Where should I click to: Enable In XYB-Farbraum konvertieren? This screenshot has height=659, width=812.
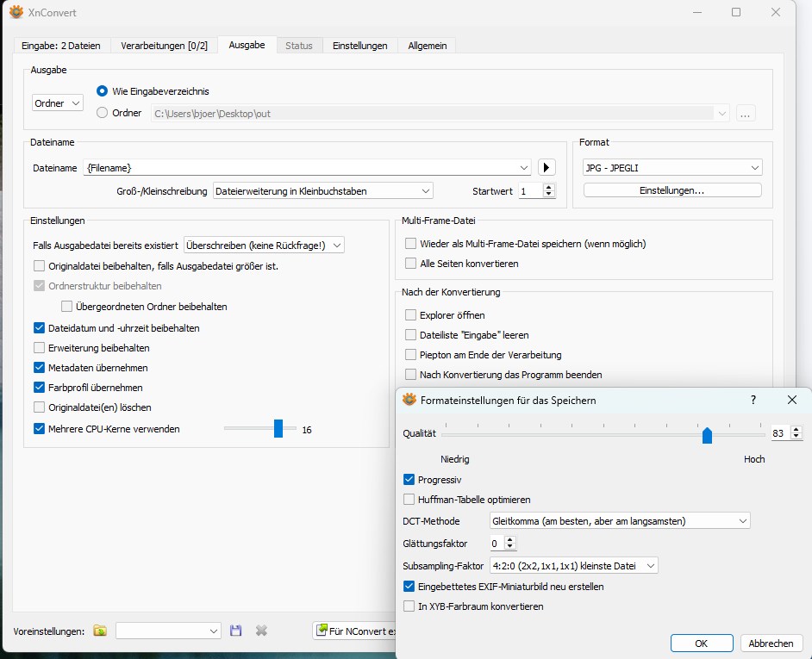[409, 606]
